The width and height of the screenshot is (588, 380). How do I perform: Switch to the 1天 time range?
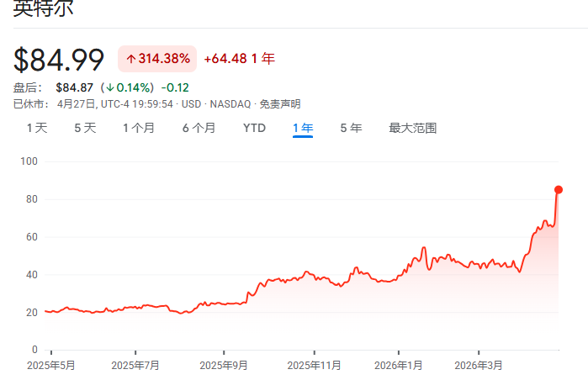pyautogui.click(x=37, y=129)
